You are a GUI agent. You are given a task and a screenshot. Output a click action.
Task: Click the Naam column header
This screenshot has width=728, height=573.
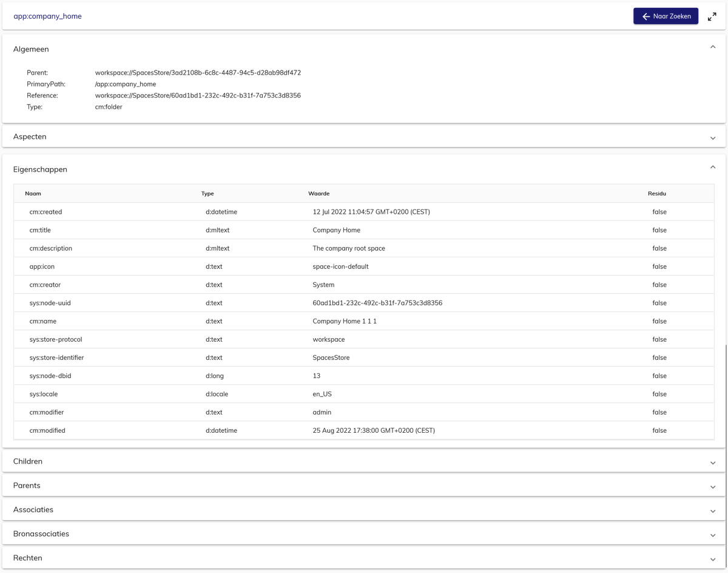[33, 193]
